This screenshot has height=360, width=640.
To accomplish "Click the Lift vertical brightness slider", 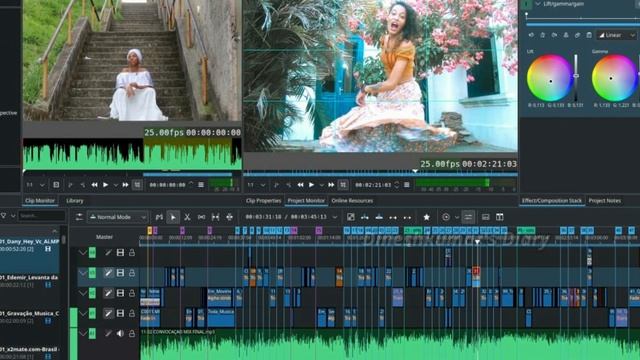I will [x=576, y=78].
